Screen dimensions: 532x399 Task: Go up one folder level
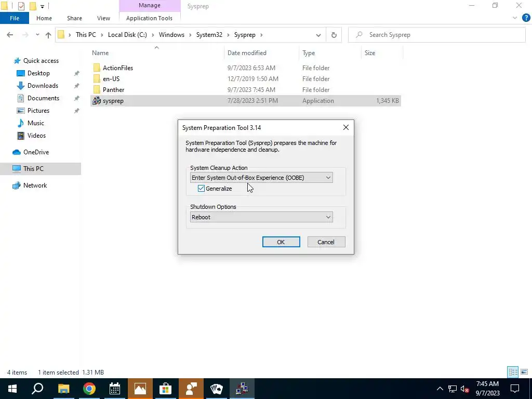(48, 35)
